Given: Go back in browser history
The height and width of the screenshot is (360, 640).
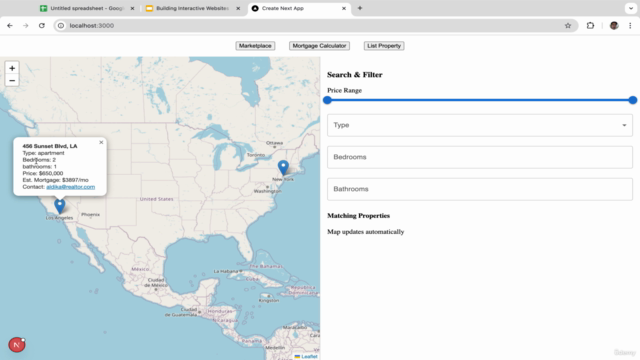Looking at the screenshot, I should click(10, 25).
